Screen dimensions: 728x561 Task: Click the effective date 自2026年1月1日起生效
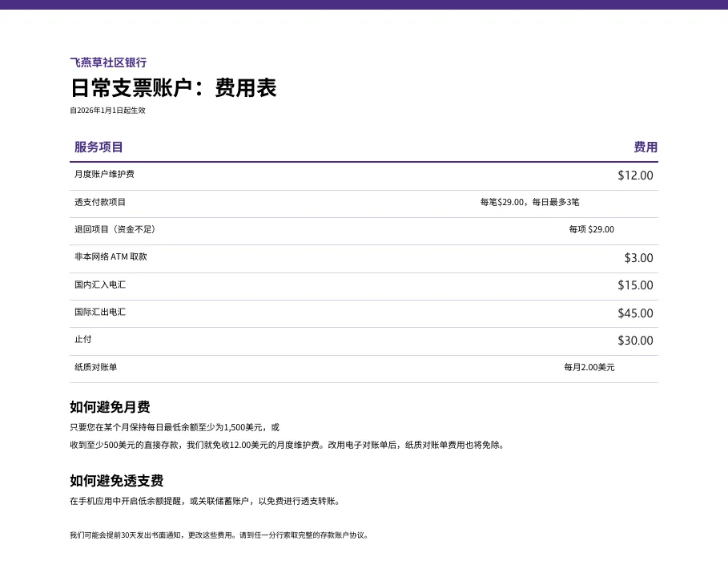pyautogui.click(x=107, y=111)
